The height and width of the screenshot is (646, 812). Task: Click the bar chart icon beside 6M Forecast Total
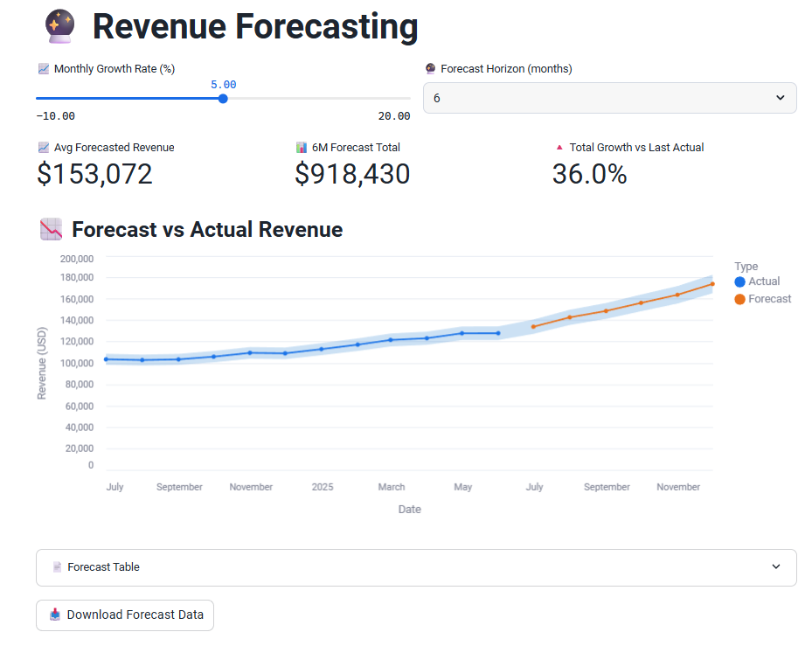click(302, 148)
